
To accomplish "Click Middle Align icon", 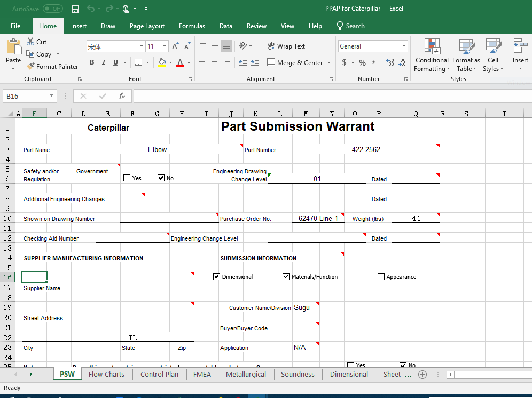I will pyautogui.click(x=215, y=46).
